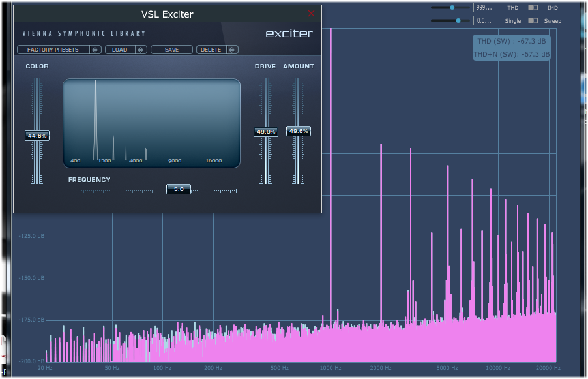The height and width of the screenshot is (379, 588).
Task: Click the Amount slider handle at 49.6%
Action: coord(299,131)
